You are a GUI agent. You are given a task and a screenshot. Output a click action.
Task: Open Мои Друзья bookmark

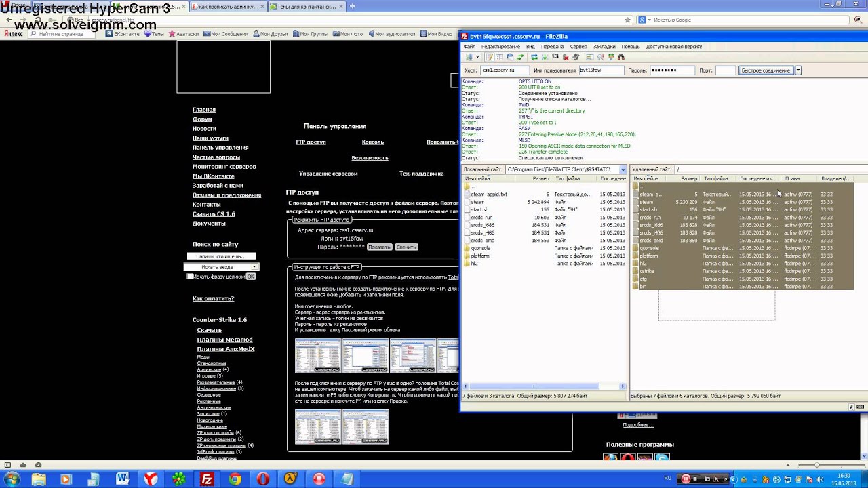[x=270, y=33]
